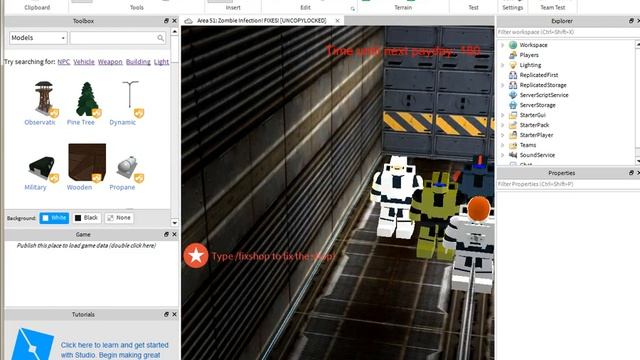
Task: Expand the Lighting tree node
Action: pos(503,65)
